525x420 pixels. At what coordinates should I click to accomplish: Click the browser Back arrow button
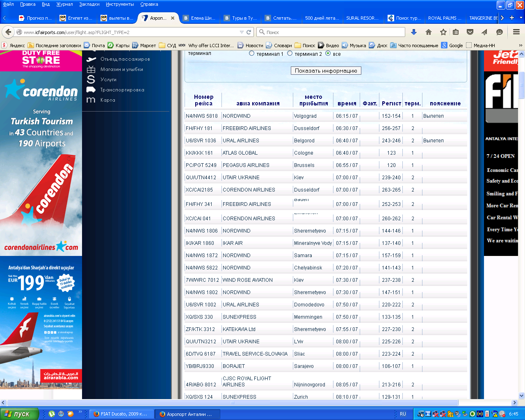click(8, 32)
